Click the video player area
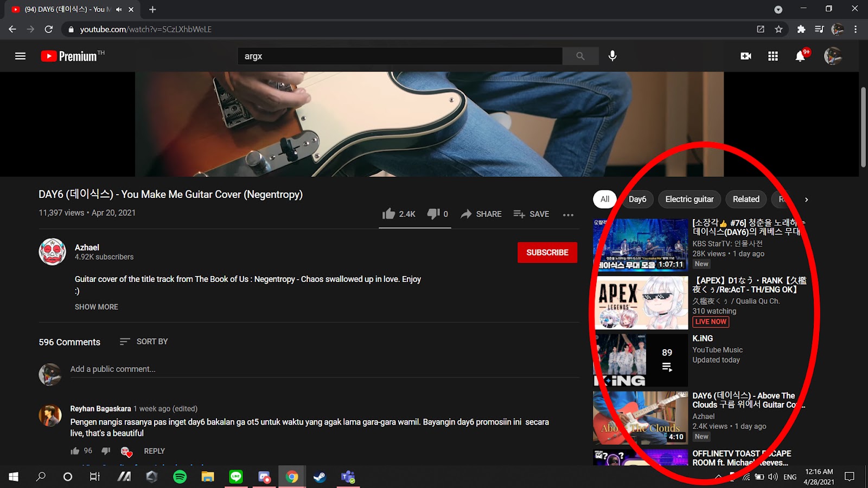Screen dimensions: 868x488 pos(429,124)
